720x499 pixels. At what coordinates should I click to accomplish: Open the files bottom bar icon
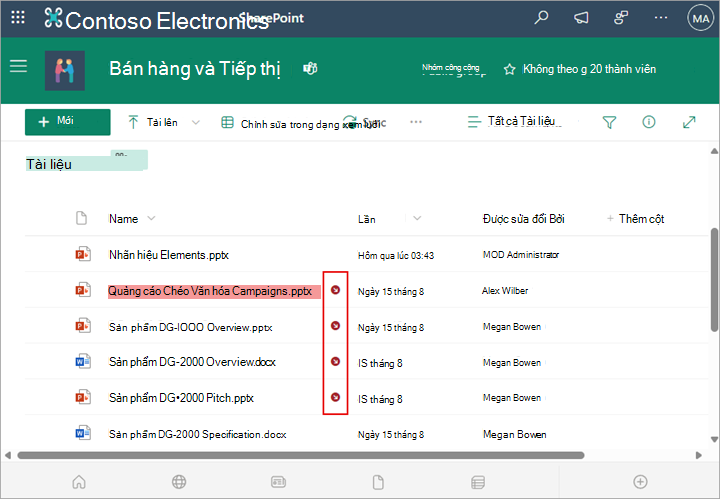coord(378,482)
